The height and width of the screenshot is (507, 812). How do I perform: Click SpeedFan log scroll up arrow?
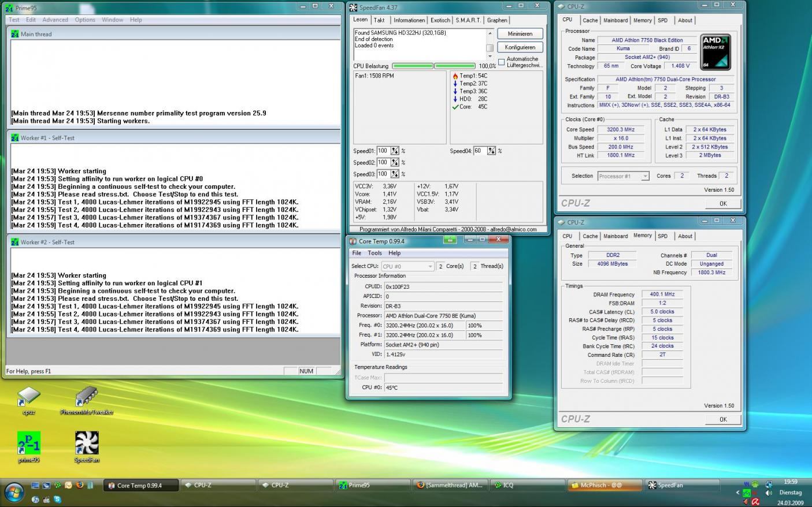pyautogui.click(x=490, y=33)
